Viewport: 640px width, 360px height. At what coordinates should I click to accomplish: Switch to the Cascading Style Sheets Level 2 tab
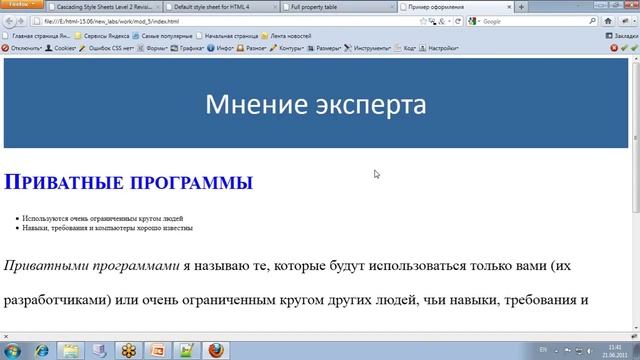[104, 7]
